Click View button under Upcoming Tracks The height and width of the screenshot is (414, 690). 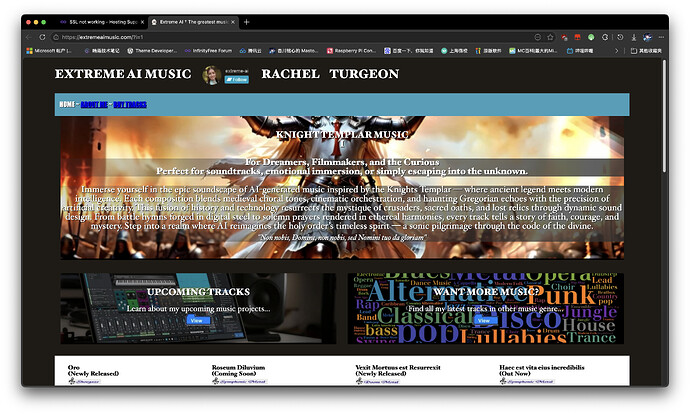click(196, 320)
